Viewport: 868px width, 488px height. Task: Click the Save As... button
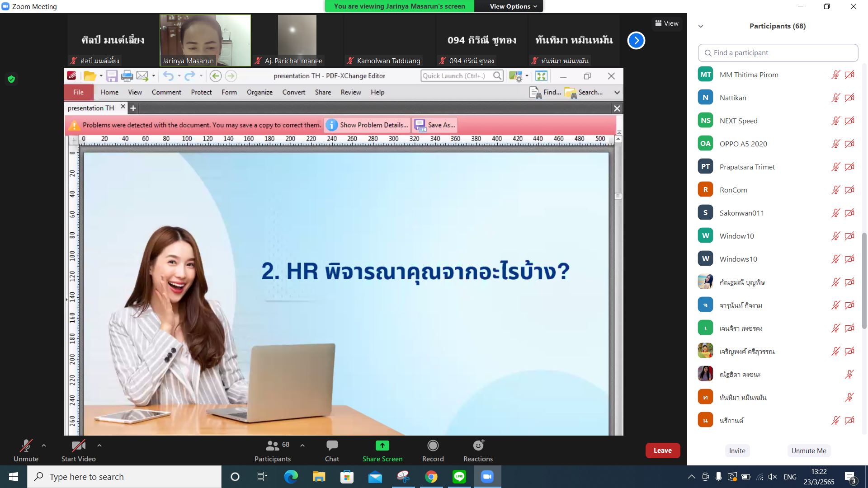(x=435, y=125)
